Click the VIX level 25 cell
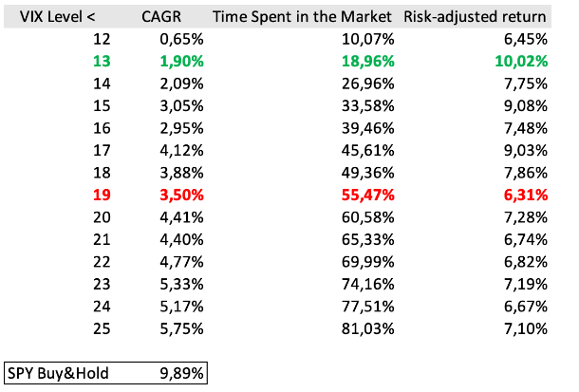The width and height of the screenshot is (579, 392). 102,328
